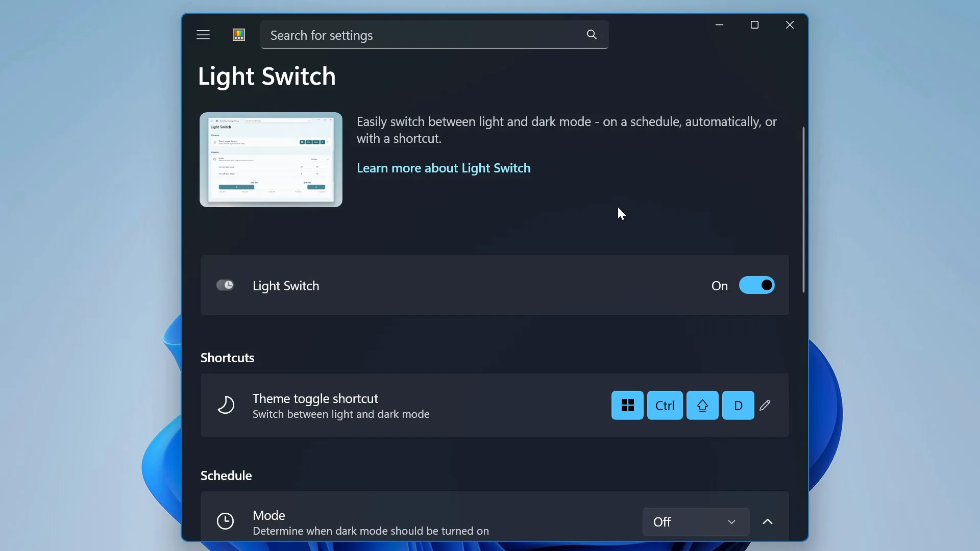Click the D key shortcut button
Screen dimensions: 980x551
pos(738,406)
